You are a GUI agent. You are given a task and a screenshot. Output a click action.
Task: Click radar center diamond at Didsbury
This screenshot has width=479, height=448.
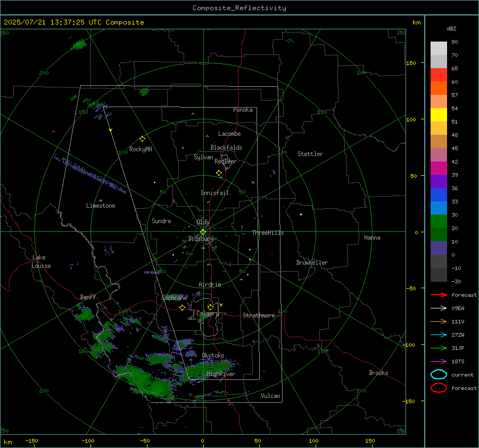pyautogui.click(x=203, y=232)
